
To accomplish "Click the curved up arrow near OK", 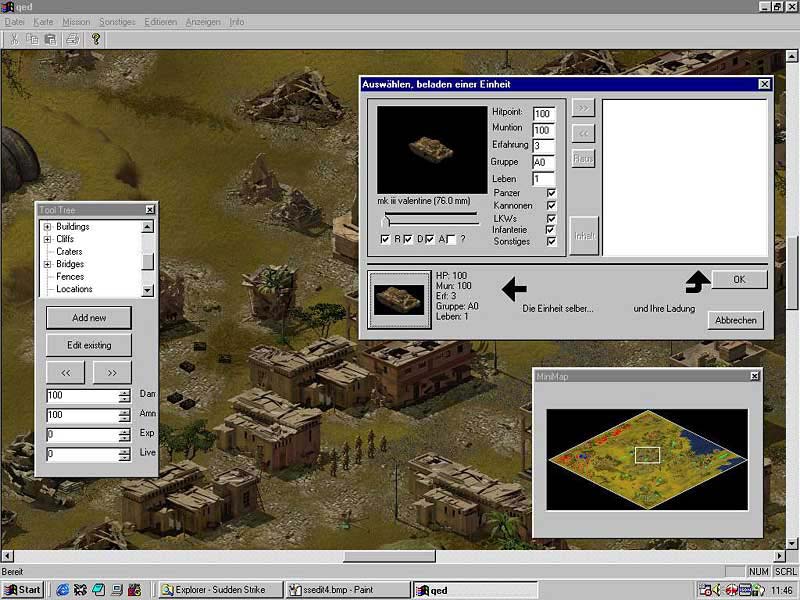I will [x=698, y=282].
